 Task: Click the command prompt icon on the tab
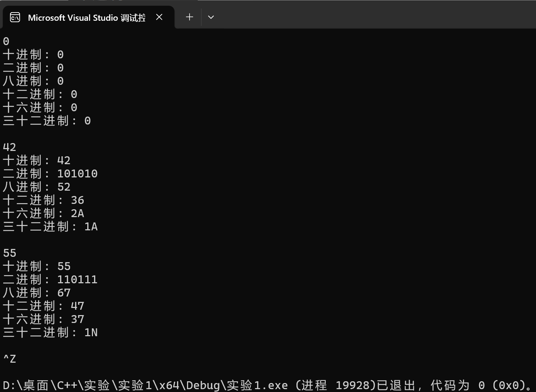(15, 17)
